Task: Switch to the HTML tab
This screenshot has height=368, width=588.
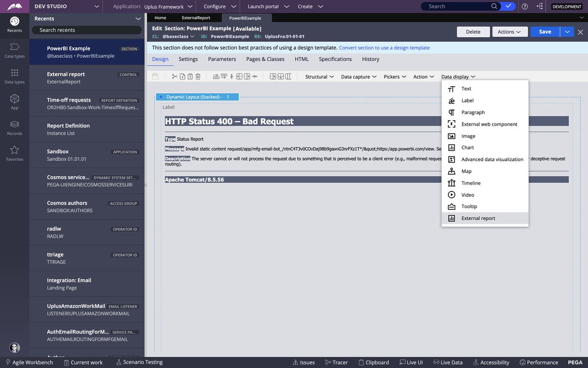Action: [302, 59]
